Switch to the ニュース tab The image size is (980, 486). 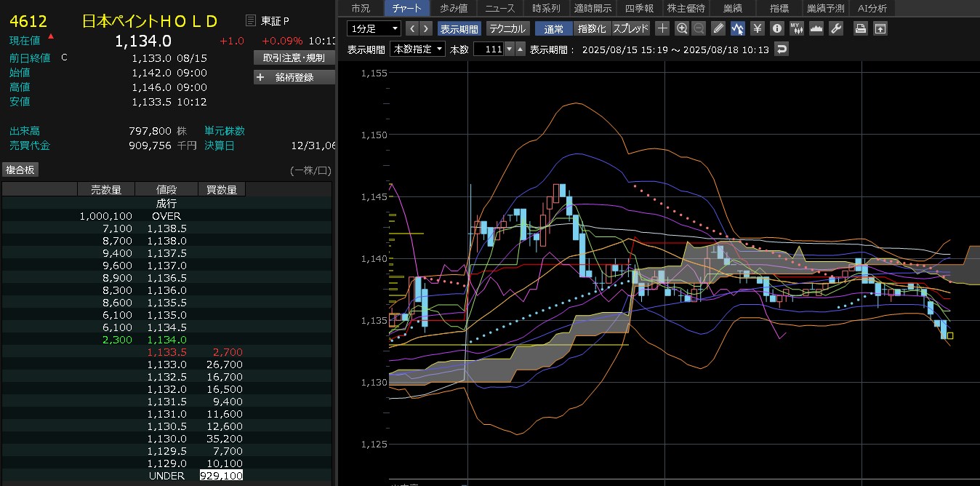pyautogui.click(x=500, y=8)
